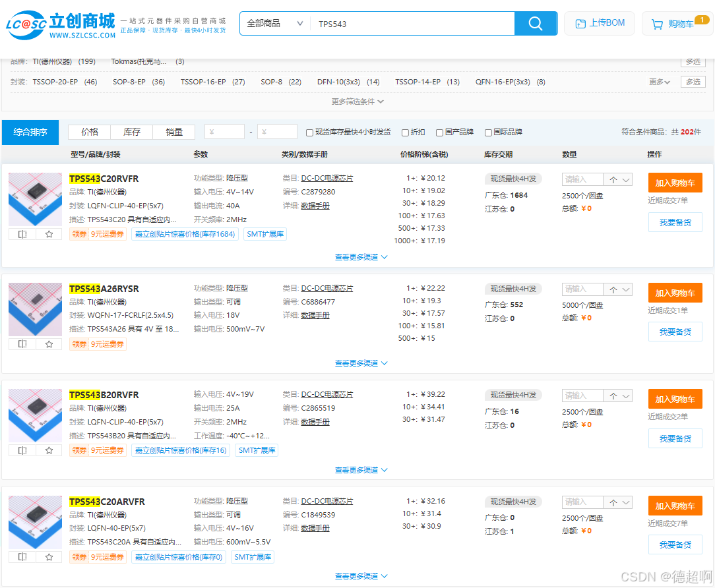This screenshot has height=588, width=715.
Task: Click 我要备货 for TPS543C20RVFR
Action: [x=675, y=222]
